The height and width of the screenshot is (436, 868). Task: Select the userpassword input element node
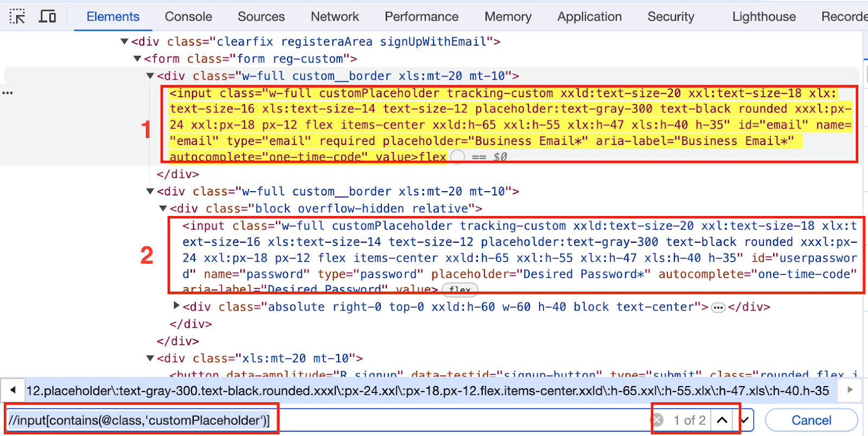click(x=520, y=257)
